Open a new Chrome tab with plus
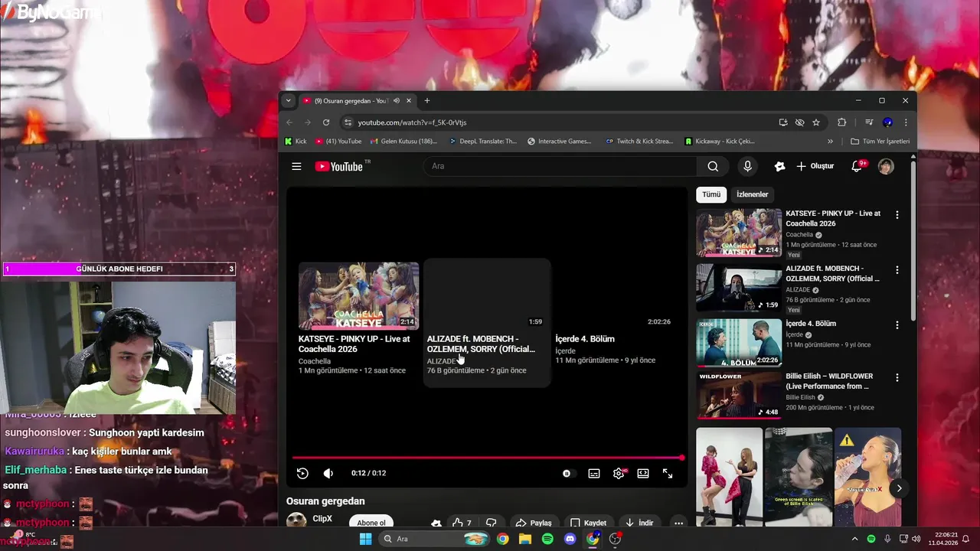The image size is (980, 551). click(x=427, y=100)
